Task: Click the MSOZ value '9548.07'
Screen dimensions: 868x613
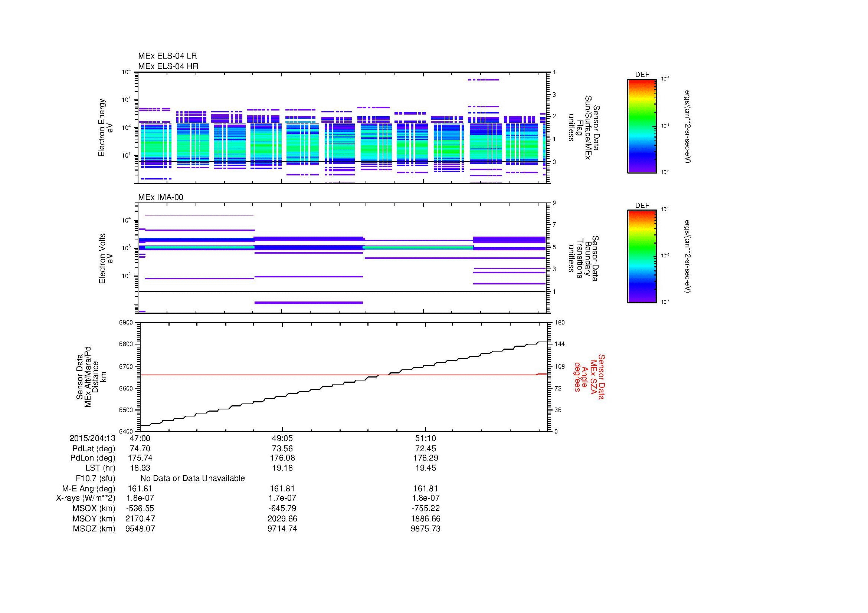Action: [x=140, y=529]
